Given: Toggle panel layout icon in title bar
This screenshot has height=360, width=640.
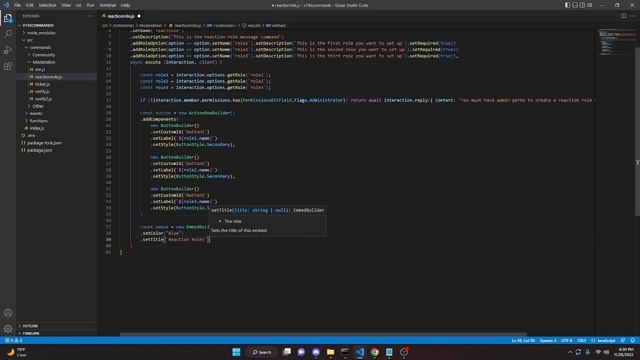Looking at the screenshot, I should click(575, 5).
